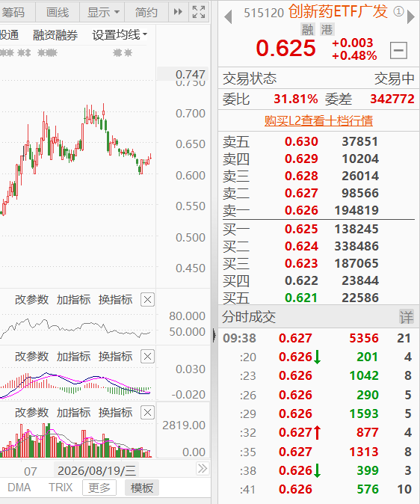The height and width of the screenshot is (504, 420).
Task: Click 加指标 in the first indicator panel
Action: click(x=73, y=300)
